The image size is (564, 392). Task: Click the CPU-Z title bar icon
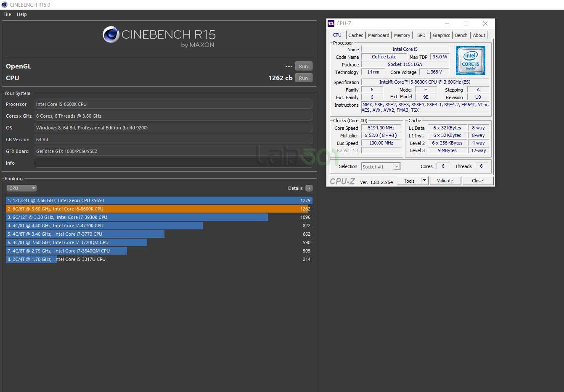coord(331,24)
